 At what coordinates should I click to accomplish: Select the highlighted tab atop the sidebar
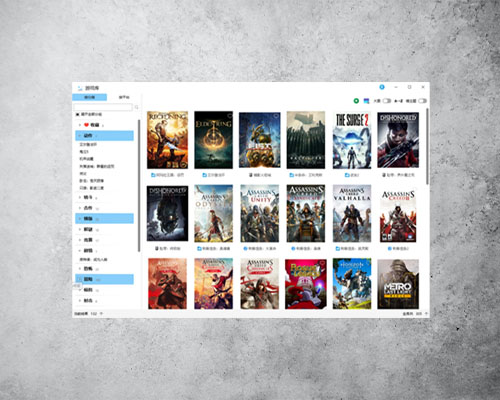(89, 97)
